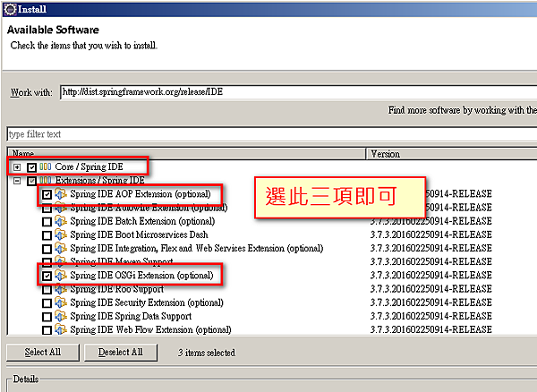Toggle the Extensions / Spring IDE checkbox
The height and width of the screenshot is (392, 537).
pos(32,181)
